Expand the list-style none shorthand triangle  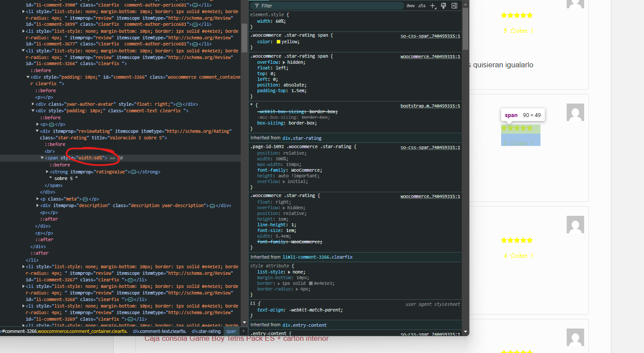tap(289, 272)
